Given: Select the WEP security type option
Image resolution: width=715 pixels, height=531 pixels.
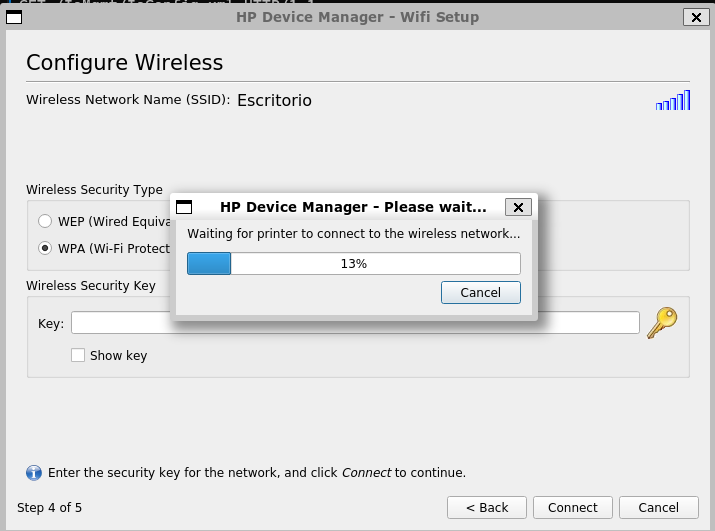Looking at the screenshot, I should coord(45,221).
